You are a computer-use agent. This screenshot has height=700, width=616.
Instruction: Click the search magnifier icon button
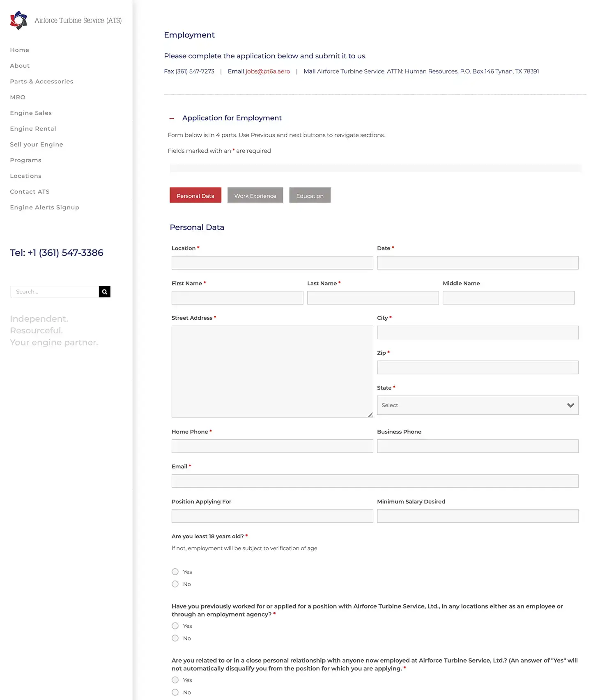[x=105, y=291]
